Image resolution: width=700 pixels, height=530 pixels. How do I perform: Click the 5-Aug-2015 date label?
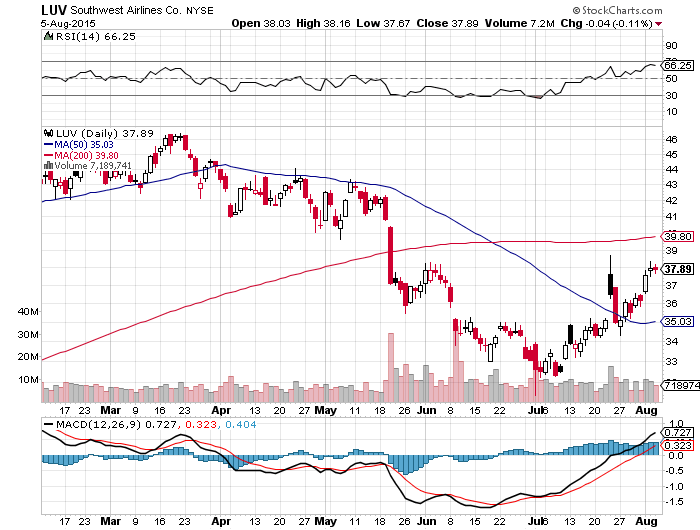click(68, 23)
